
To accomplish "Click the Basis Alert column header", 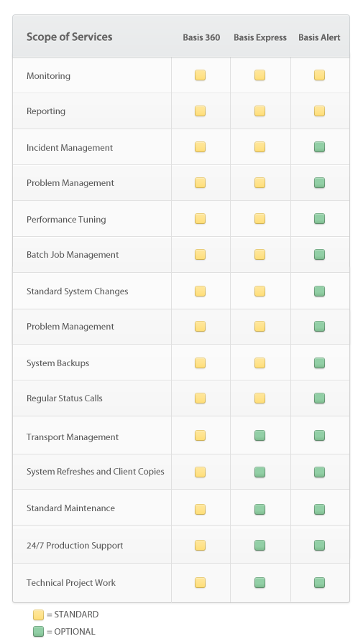I will tap(319, 37).
